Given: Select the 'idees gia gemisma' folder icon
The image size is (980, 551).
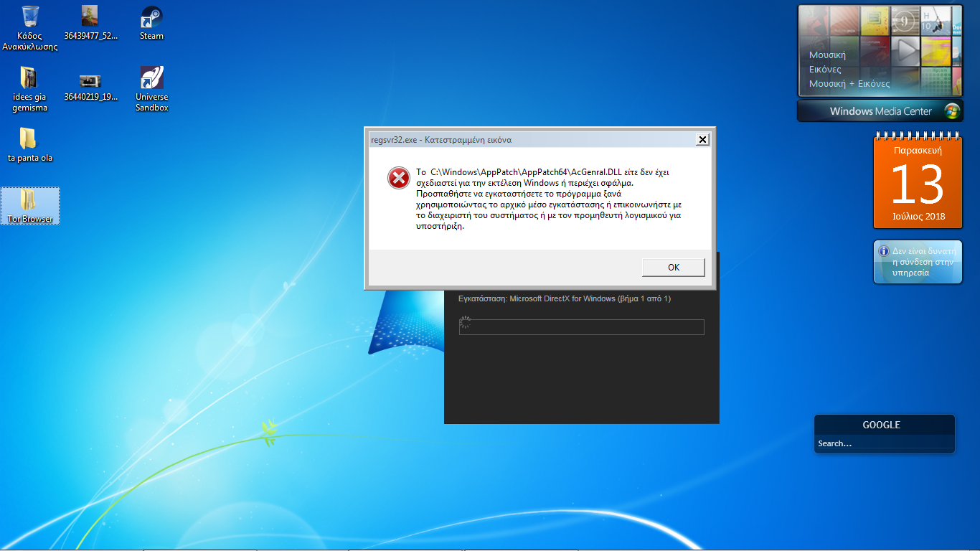Looking at the screenshot, I should [x=30, y=89].
